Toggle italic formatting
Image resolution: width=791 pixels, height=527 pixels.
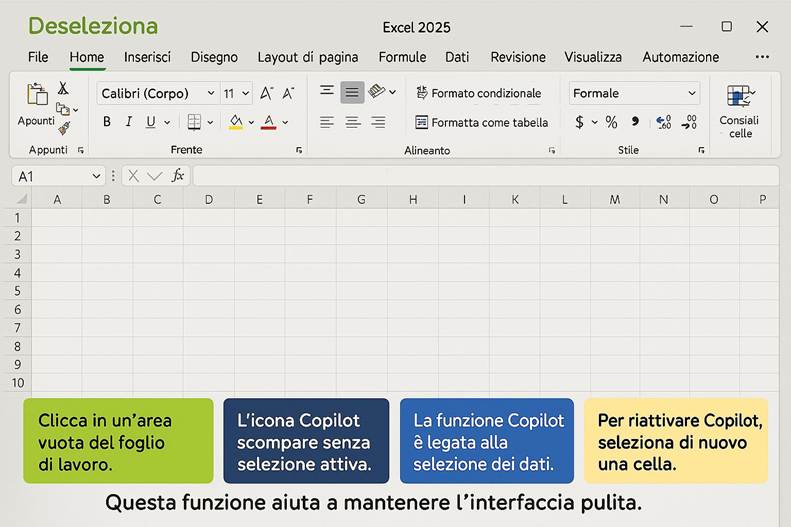[x=129, y=122]
